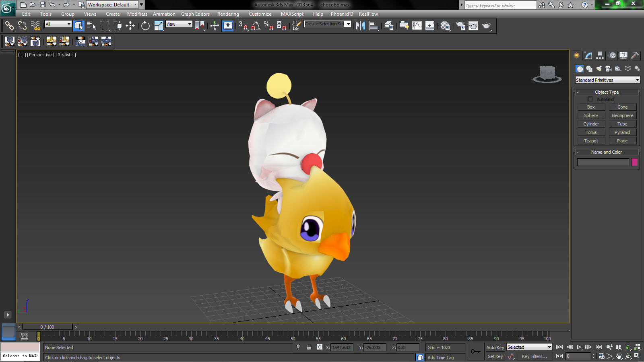Open the Standard Primitives category dropdown
This screenshot has height=362, width=644.
tap(607, 80)
